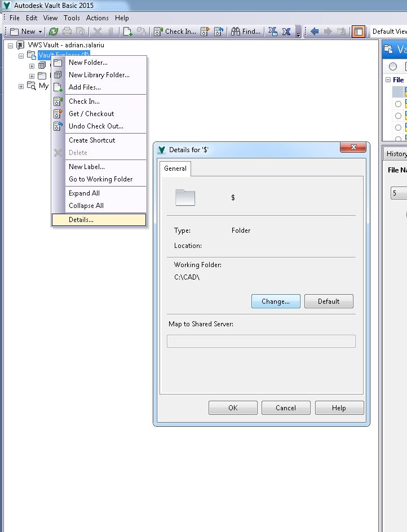Open the Help menu
The height and width of the screenshot is (532, 407).
122,18
